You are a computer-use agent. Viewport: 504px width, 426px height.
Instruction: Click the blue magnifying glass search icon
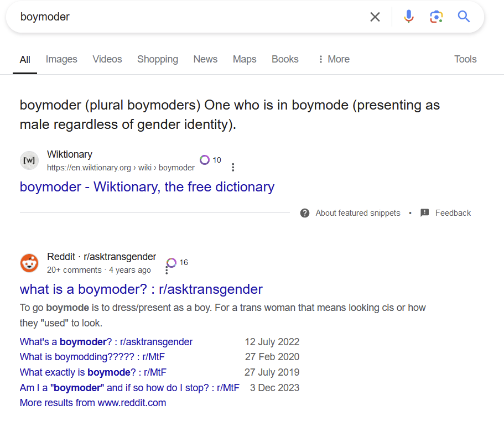click(x=464, y=17)
